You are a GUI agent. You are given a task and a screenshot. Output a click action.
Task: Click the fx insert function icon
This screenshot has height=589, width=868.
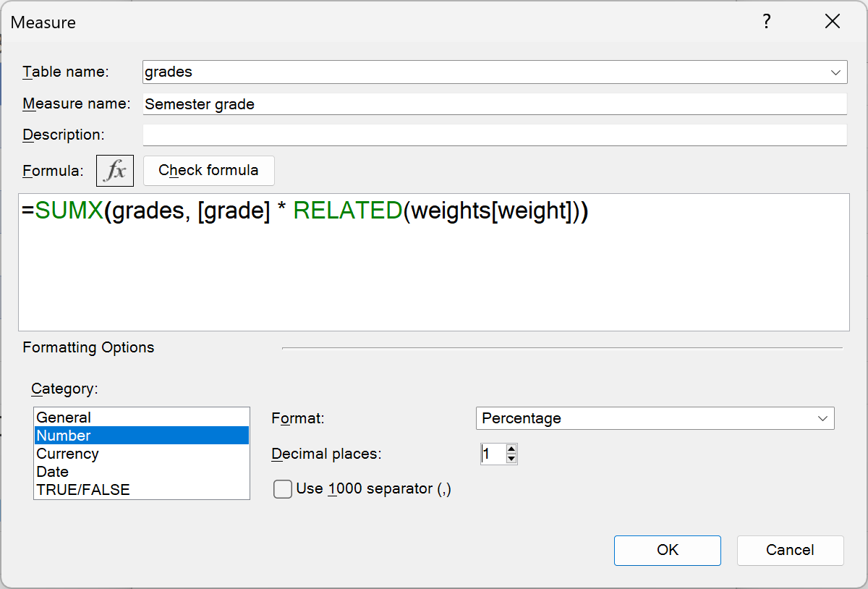pos(115,171)
